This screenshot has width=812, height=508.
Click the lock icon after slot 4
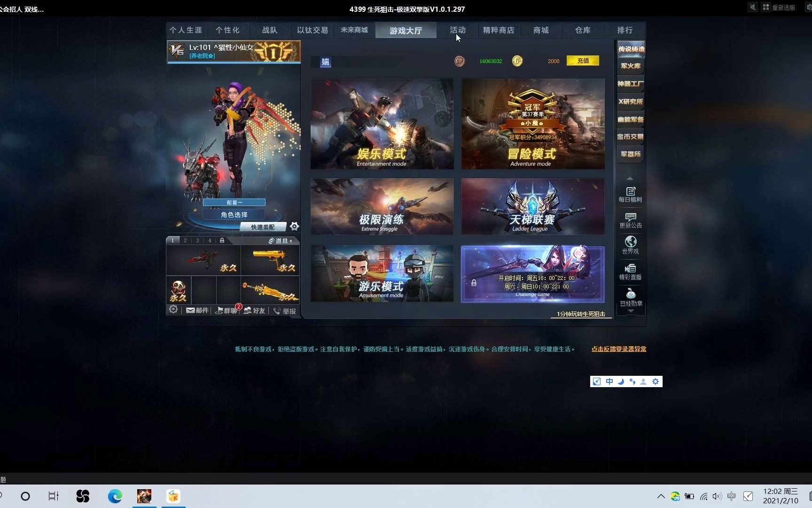coord(222,240)
